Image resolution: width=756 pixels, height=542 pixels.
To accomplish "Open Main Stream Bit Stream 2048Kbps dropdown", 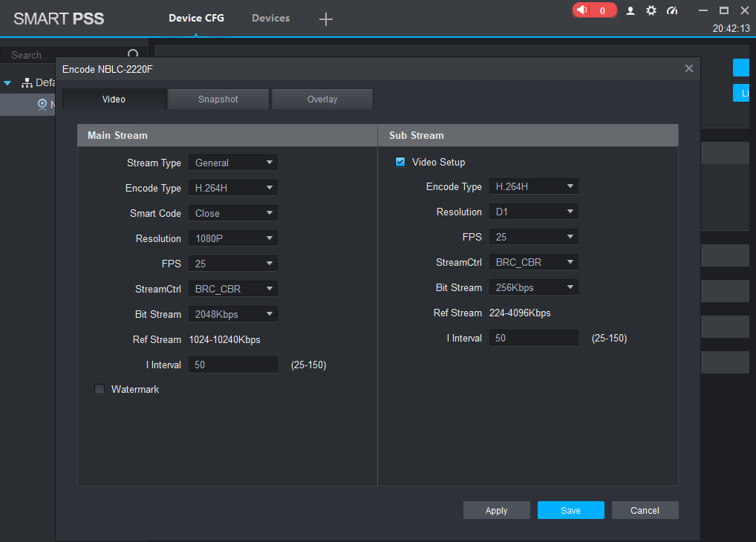I will point(233,314).
